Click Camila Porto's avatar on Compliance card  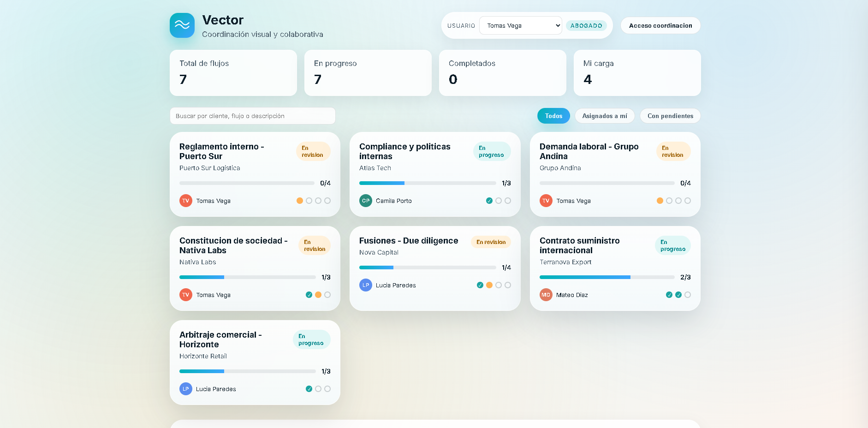(365, 201)
